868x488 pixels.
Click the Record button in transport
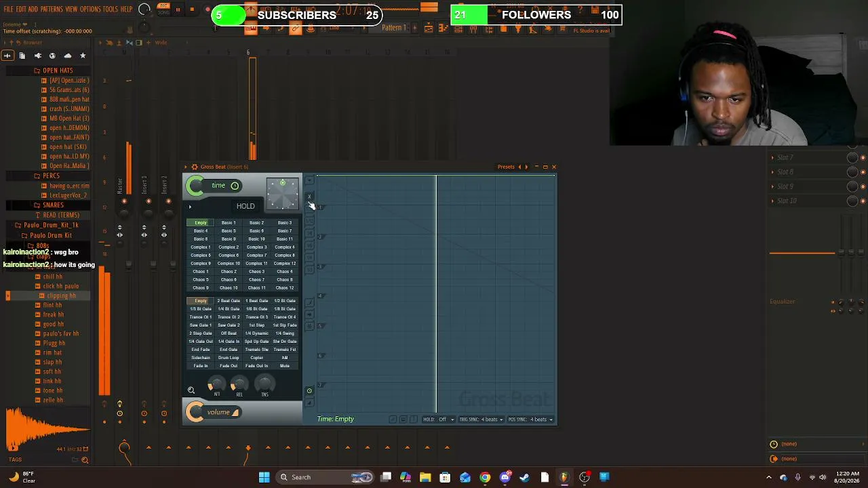(x=208, y=9)
